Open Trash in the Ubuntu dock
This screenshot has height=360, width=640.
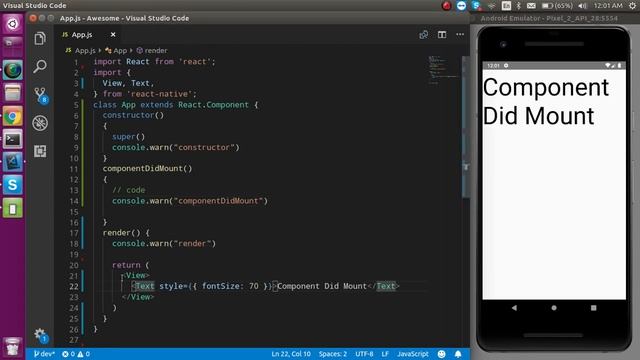click(x=12, y=347)
